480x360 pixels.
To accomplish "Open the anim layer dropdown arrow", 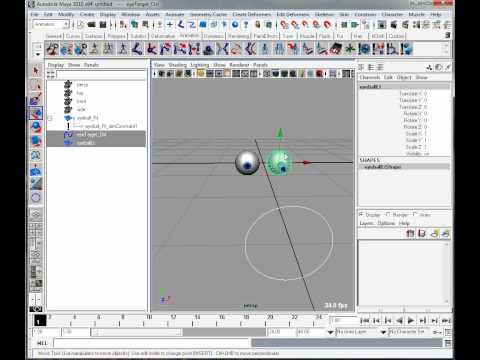I will click(330, 332).
